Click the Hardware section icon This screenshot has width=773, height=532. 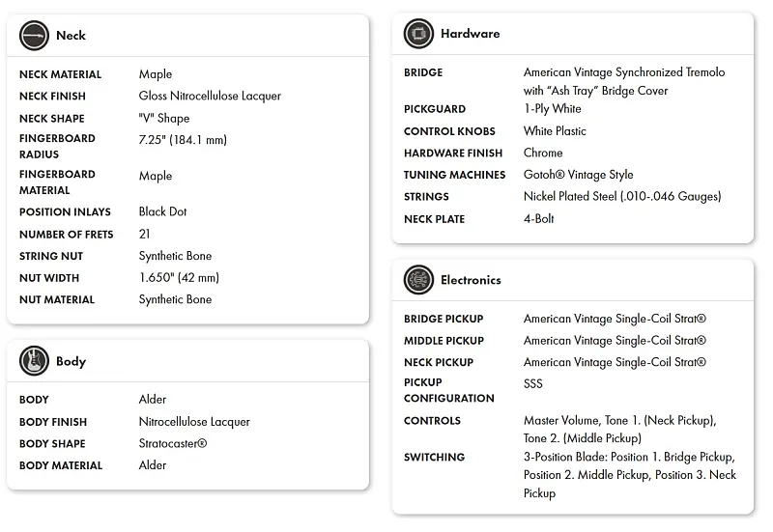(x=418, y=34)
